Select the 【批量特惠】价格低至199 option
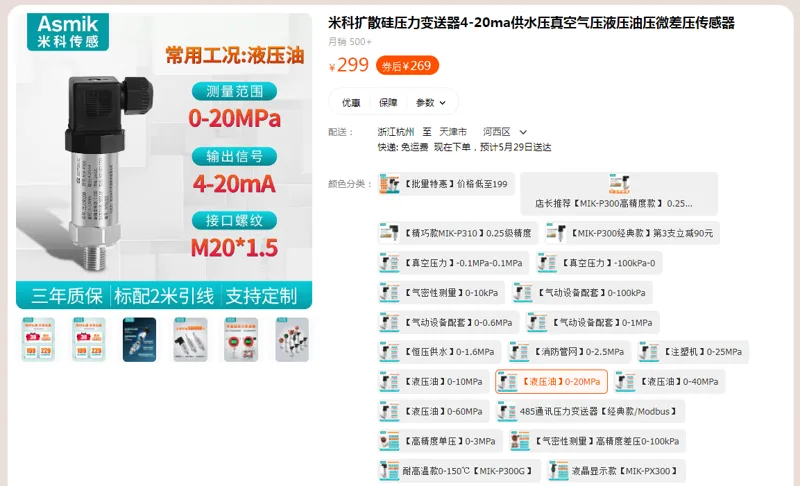The image size is (800, 486). tap(446, 184)
